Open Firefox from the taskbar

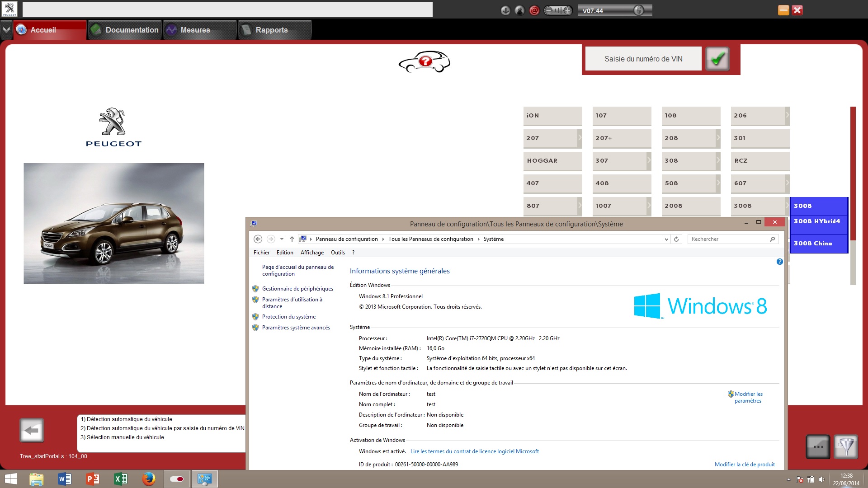(148, 479)
